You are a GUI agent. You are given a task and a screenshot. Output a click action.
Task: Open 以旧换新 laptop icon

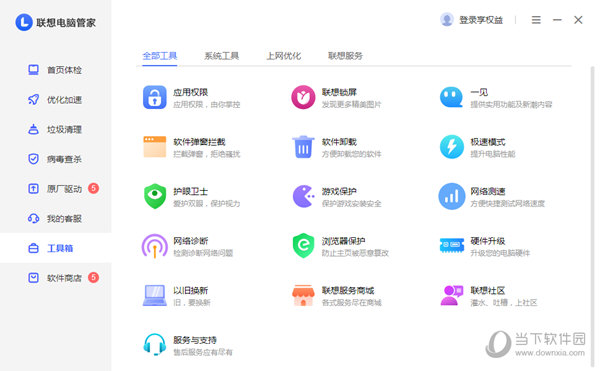click(x=155, y=295)
